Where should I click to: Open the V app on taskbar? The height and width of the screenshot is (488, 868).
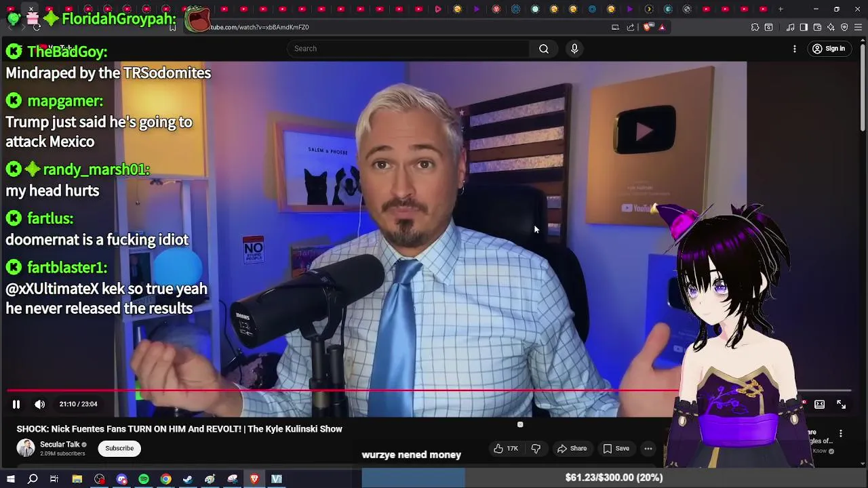(277, 479)
